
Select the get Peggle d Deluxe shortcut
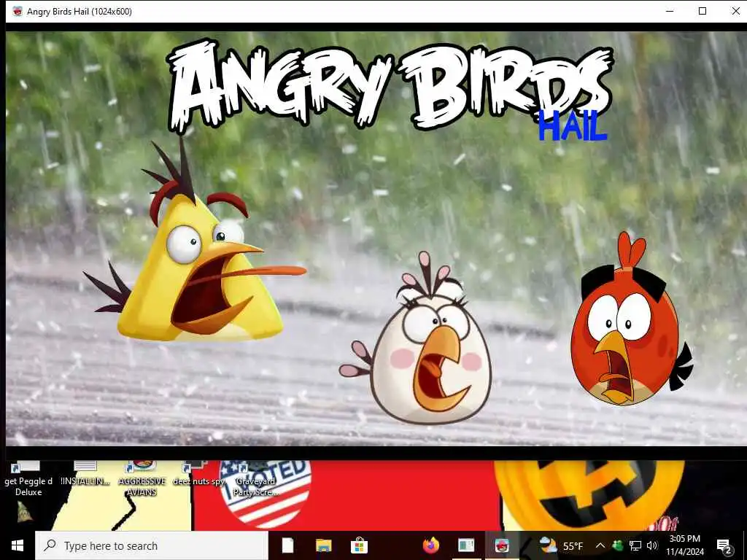pyautogui.click(x=28, y=479)
